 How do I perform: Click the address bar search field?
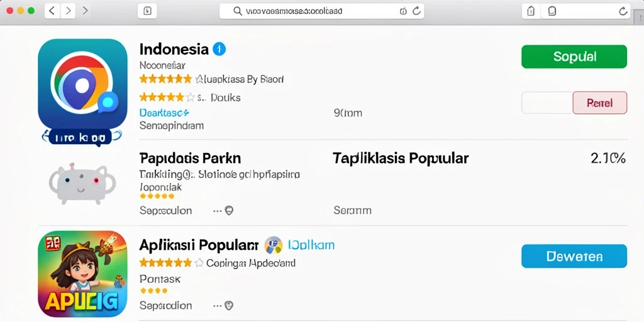click(321, 11)
